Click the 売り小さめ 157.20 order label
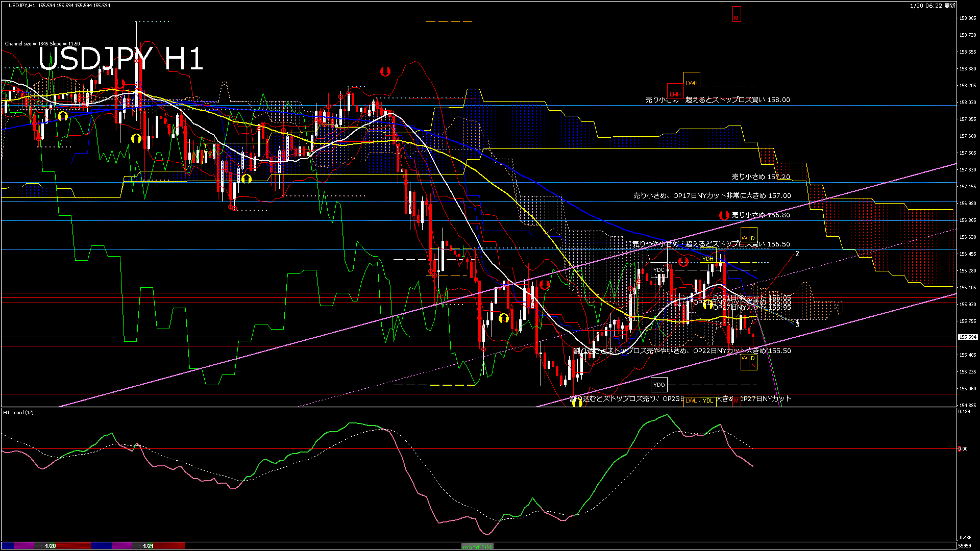 click(x=761, y=177)
